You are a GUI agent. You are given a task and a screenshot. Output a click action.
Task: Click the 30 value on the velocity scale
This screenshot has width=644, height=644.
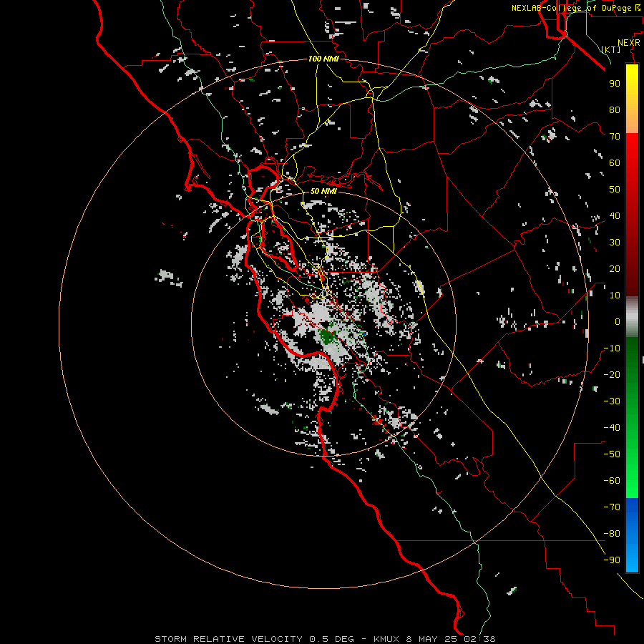[615, 243]
